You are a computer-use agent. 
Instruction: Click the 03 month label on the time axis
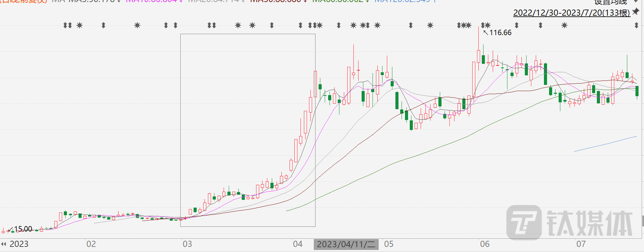pos(187,244)
